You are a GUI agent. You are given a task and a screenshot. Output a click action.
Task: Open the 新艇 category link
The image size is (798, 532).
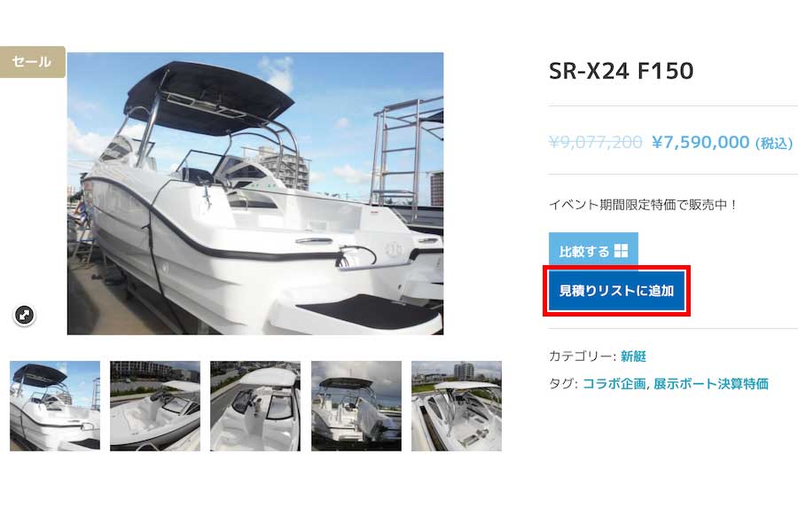633,356
